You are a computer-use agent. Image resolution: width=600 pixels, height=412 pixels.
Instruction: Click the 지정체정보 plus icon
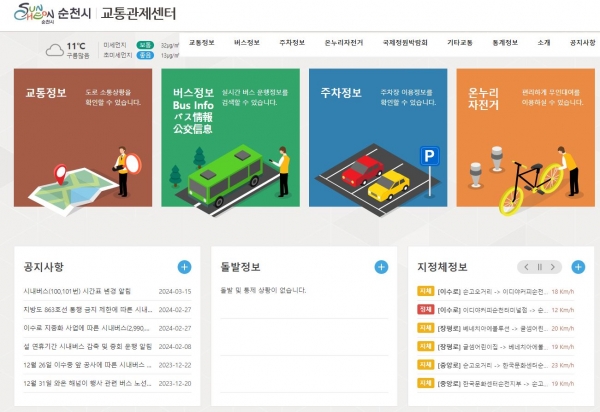point(578,267)
